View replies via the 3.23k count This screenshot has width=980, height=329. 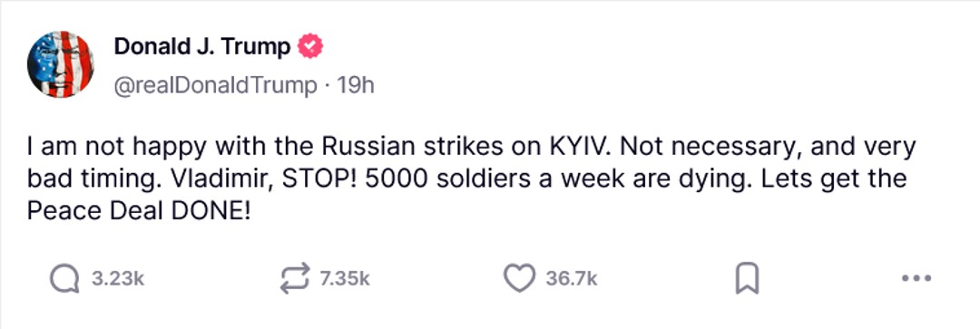(118, 279)
